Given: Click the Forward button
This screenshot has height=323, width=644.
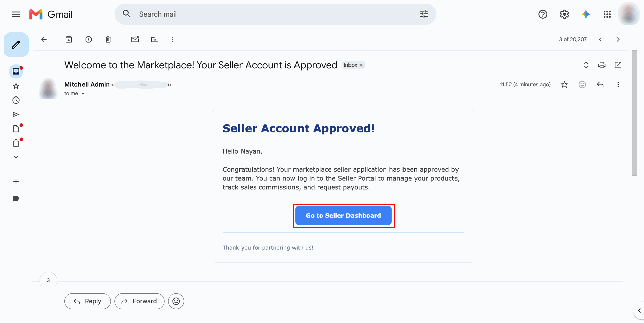Looking at the screenshot, I should click(139, 301).
